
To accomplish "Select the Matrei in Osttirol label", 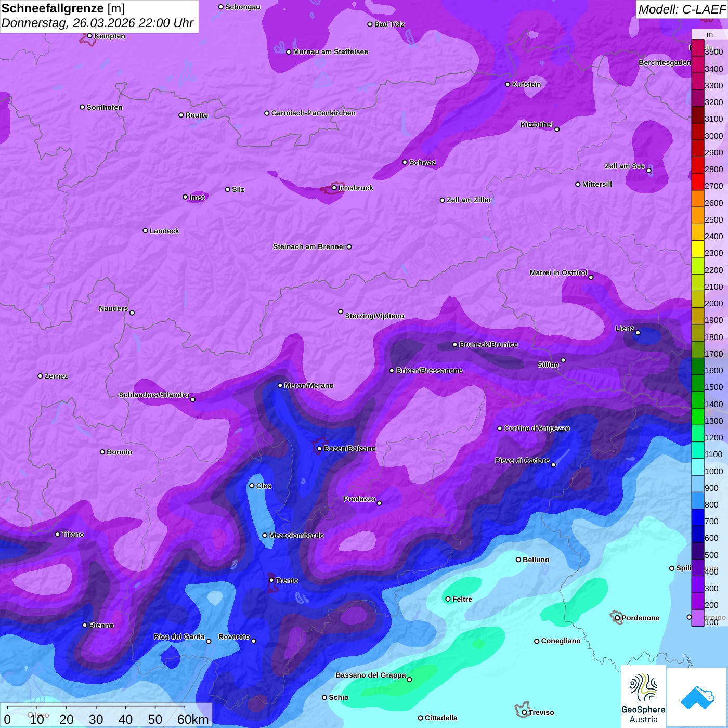I will [558, 272].
